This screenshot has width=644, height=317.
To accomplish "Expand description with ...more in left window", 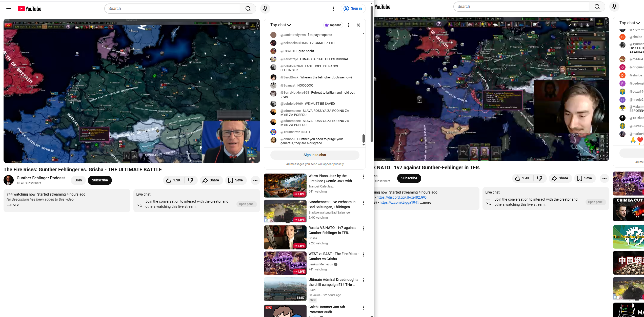I will tap(13, 204).
